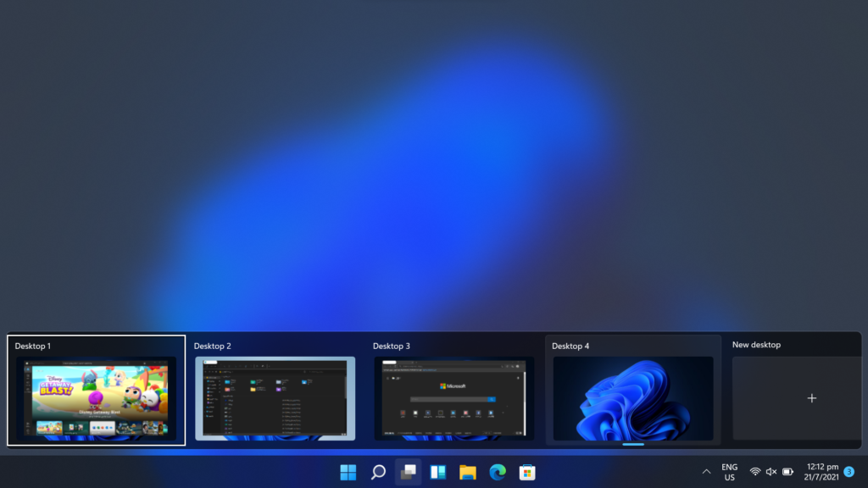Click the Desktop 1 name label
Screen dimensions: 868x488
click(x=33, y=346)
